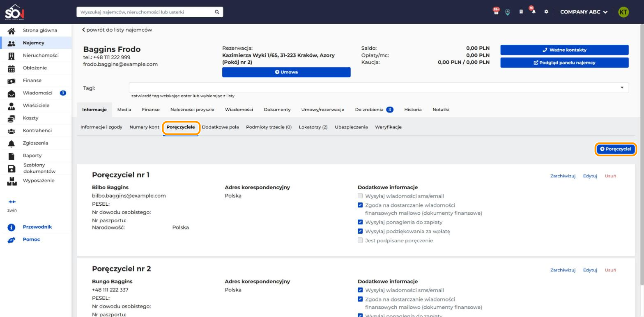The height and width of the screenshot is (317, 644).
Task: Click Zarchiwizuj for Poręczyciel nr 2
Action: click(563, 270)
